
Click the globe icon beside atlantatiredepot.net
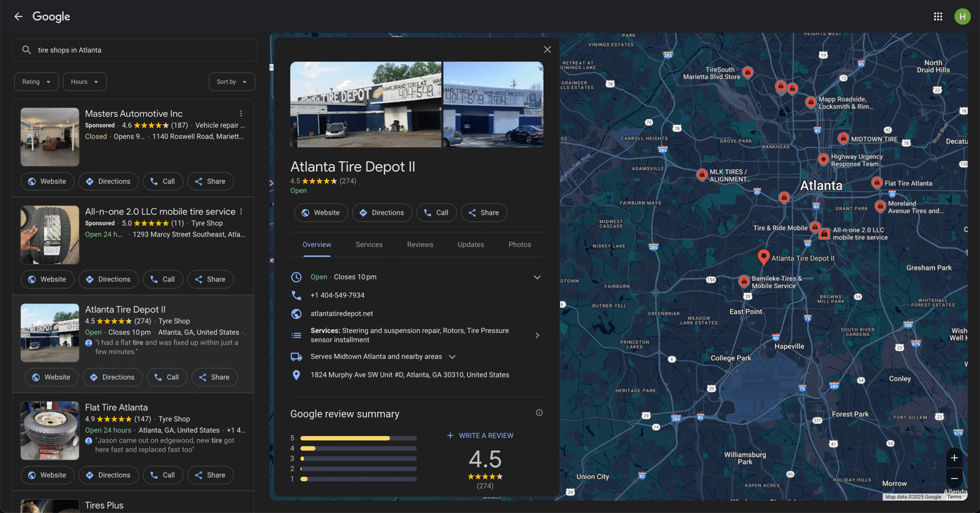coord(296,313)
